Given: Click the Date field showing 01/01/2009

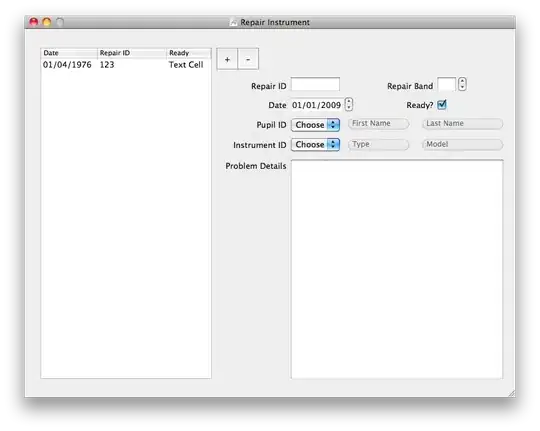Looking at the screenshot, I should pyautogui.click(x=316, y=105).
